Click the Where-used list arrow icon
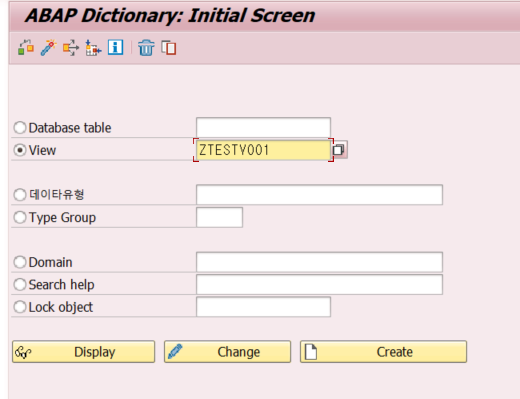The image size is (520, 399). [x=71, y=47]
